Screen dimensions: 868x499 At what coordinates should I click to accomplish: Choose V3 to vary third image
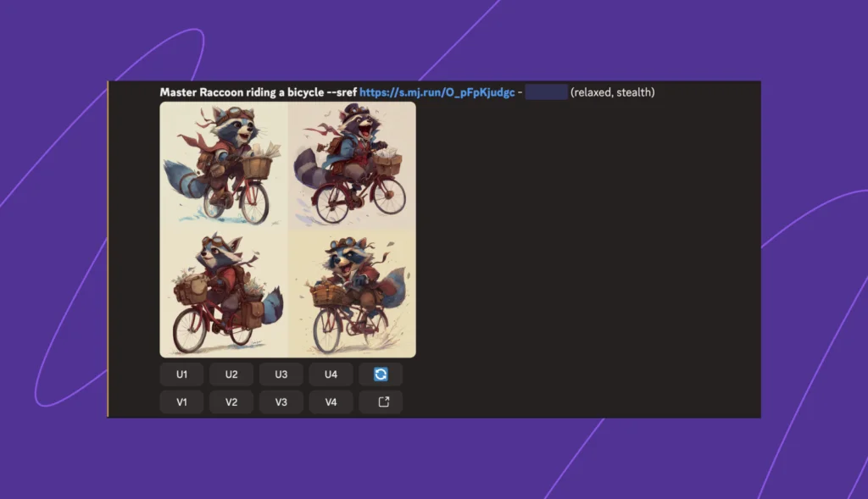(281, 402)
